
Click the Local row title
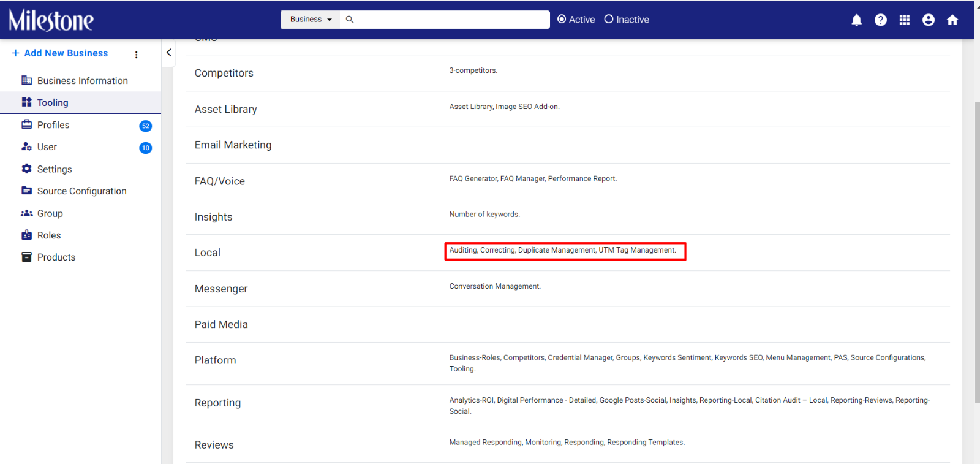[x=208, y=253]
